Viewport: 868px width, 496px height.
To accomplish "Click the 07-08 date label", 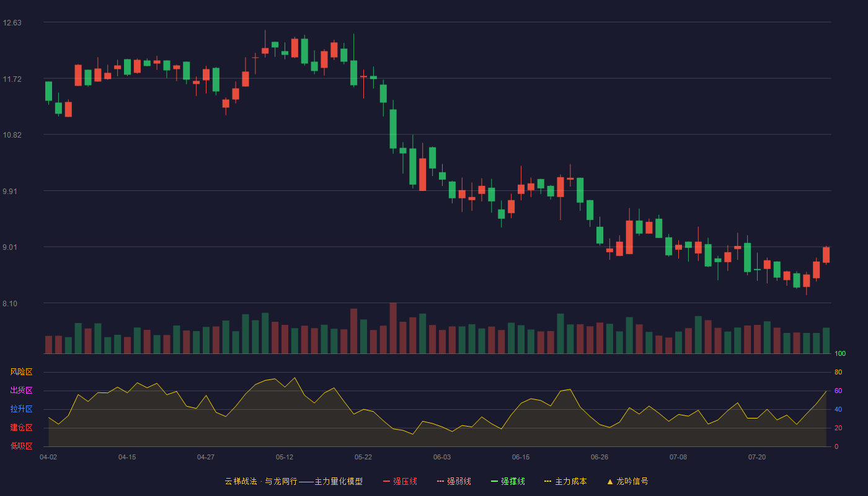I will click(x=678, y=457).
